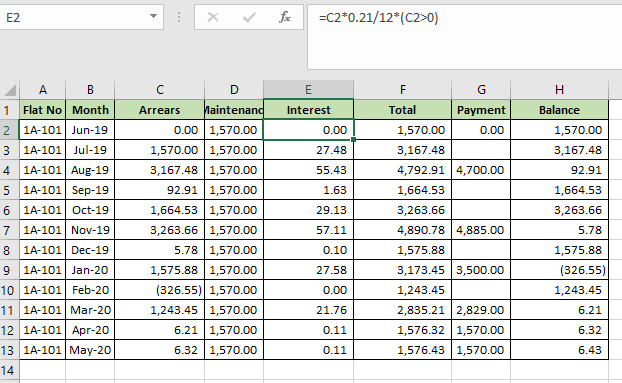This screenshot has width=622, height=383.
Task: Select total cell '1,576.43'
Action: 402,350
